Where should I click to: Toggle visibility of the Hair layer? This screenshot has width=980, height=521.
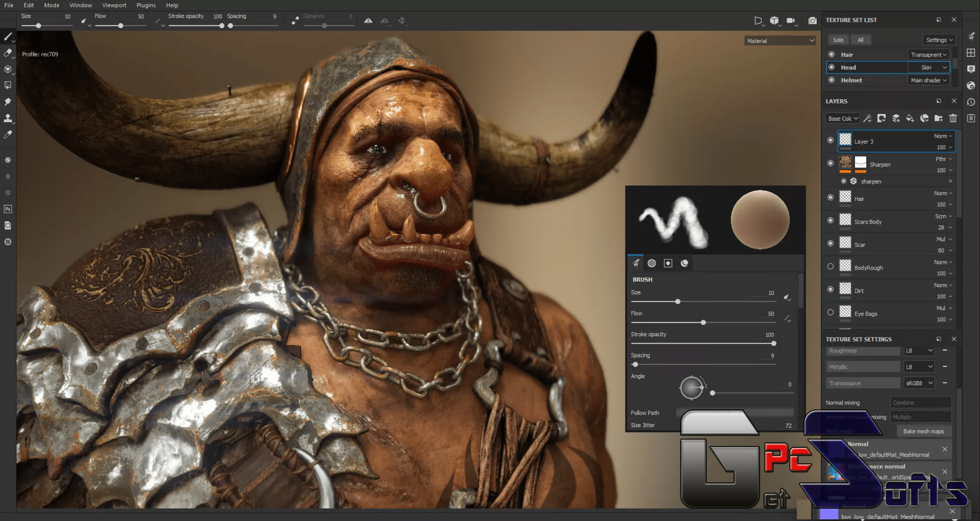coord(831,197)
